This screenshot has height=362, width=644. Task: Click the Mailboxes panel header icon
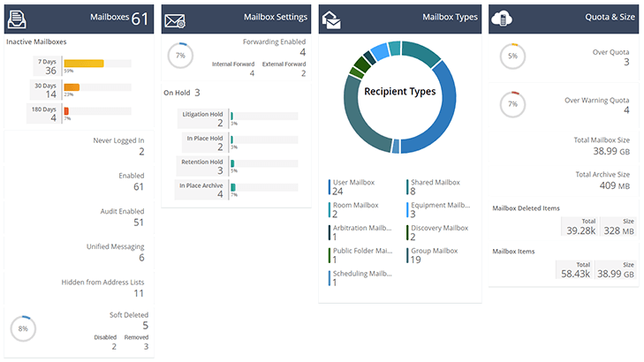[x=19, y=18]
